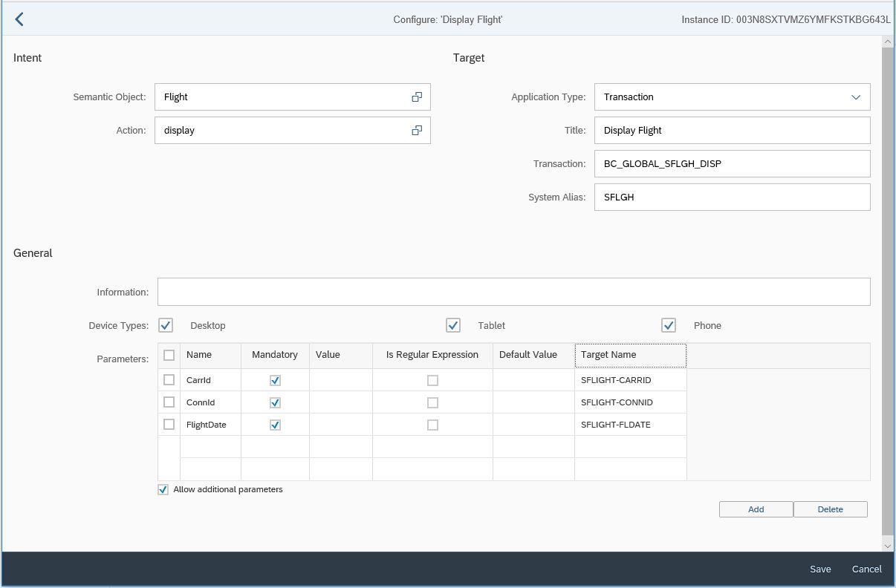
Task: Delete the selected parameter
Action: click(x=830, y=509)
